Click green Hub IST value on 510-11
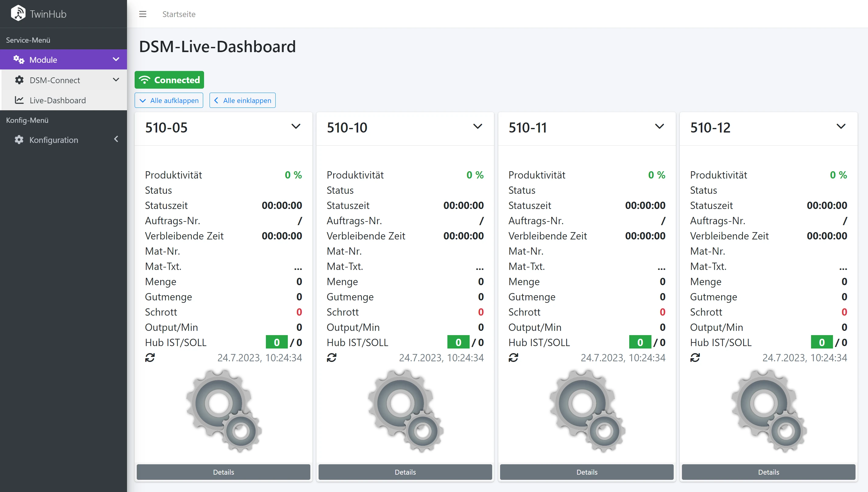The image size is (868, 492). point(640,342)
